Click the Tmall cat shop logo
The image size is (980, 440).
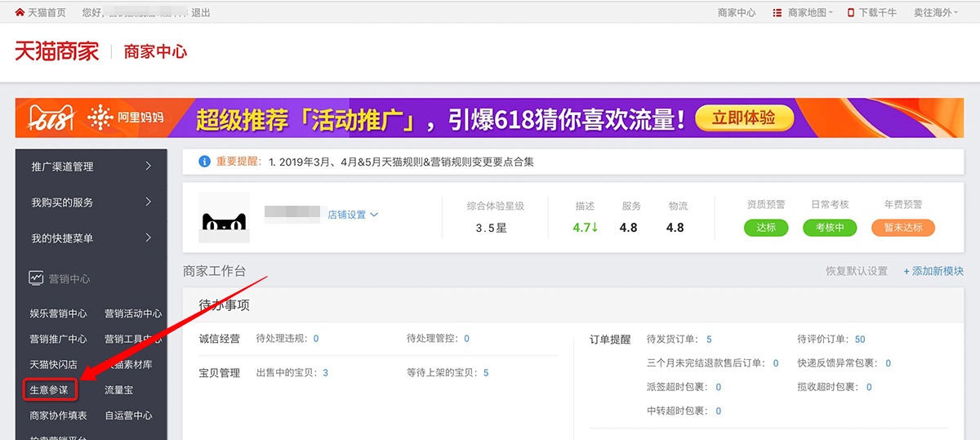pyautogui.click(x=224, y=217)
